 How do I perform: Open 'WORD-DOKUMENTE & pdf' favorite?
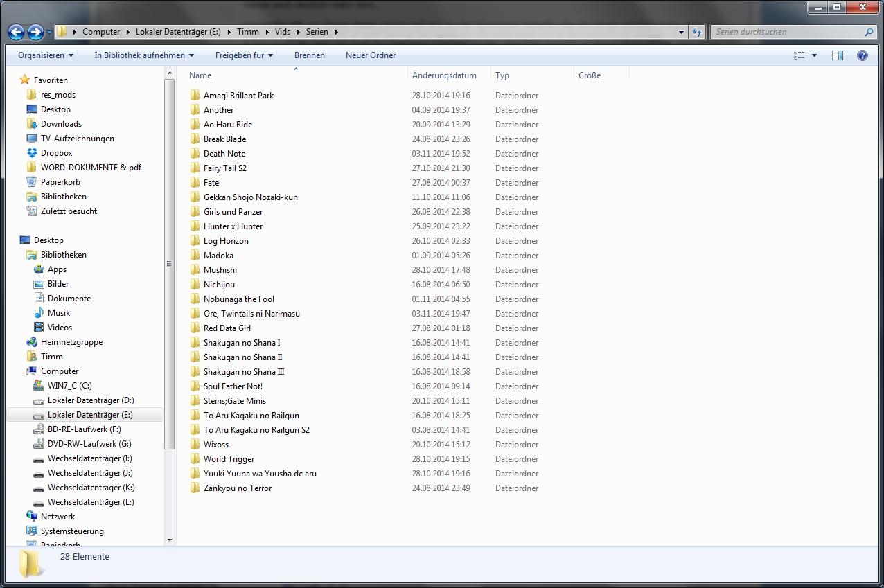point(91,168)
